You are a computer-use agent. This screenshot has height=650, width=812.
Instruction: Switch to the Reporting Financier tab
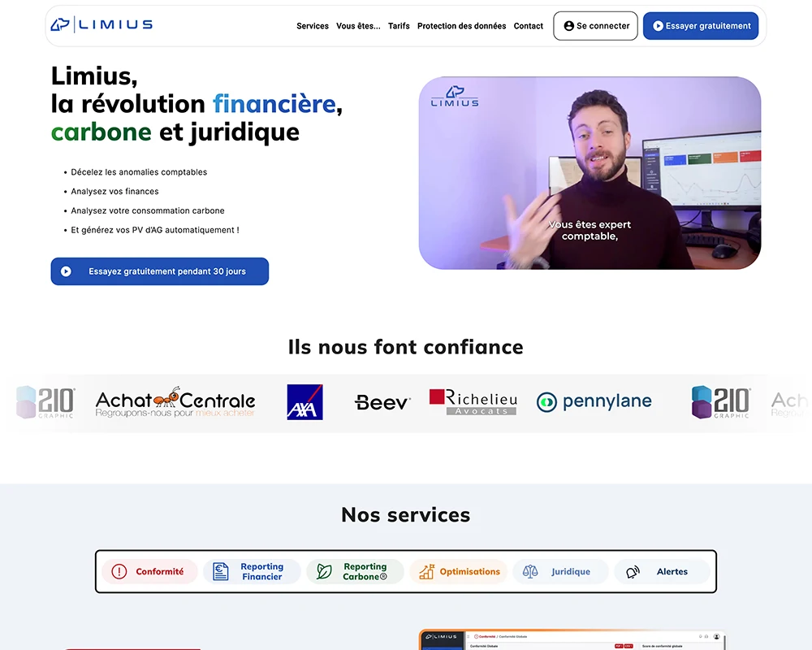(x=252, y=572)
